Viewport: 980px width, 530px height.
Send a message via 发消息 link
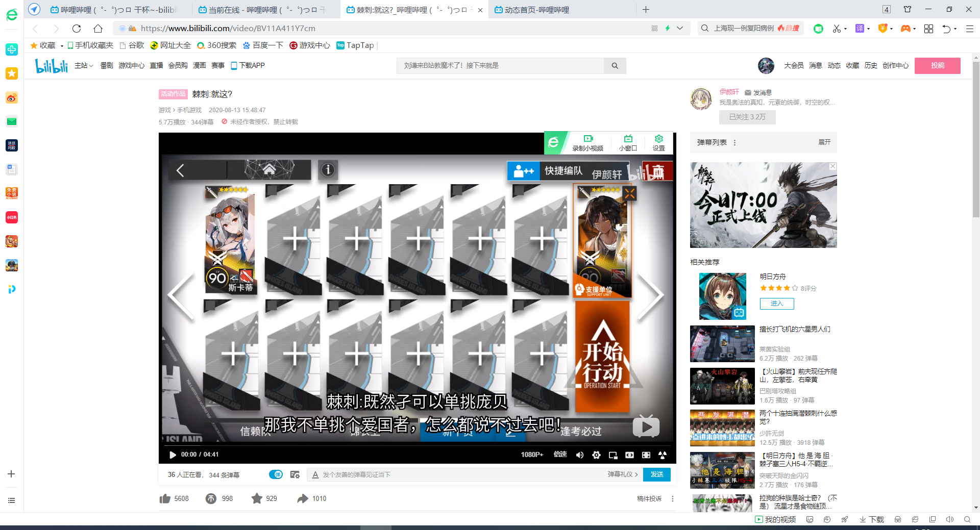tap(758, 93)
